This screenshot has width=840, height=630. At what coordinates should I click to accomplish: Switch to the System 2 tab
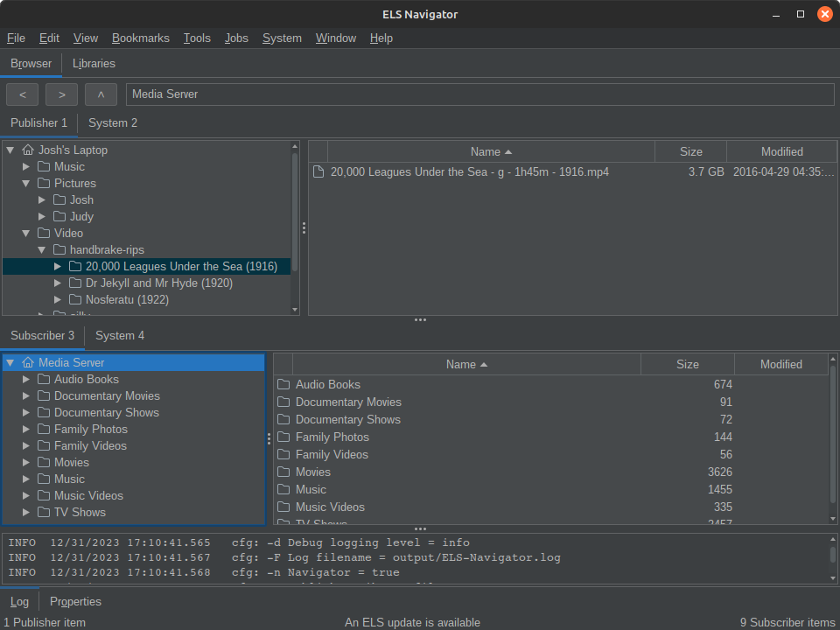pos(113,122)
